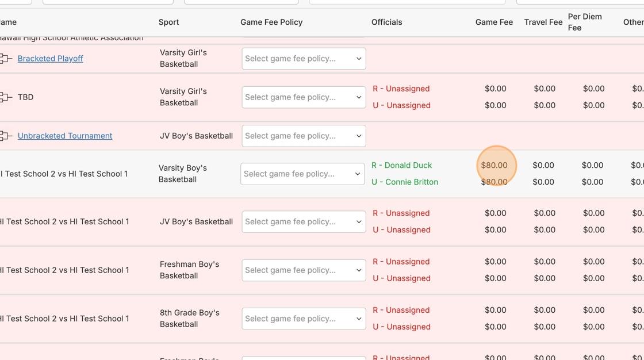
Task: Click the bracket icon beside Unbracketed Tournament
Action: click(6, 136)
